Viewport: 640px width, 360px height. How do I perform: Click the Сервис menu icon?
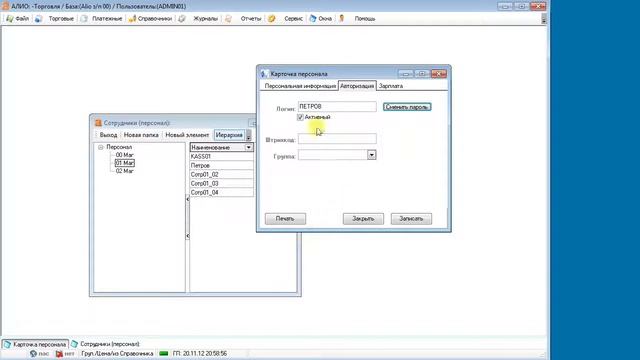point(271,19)
